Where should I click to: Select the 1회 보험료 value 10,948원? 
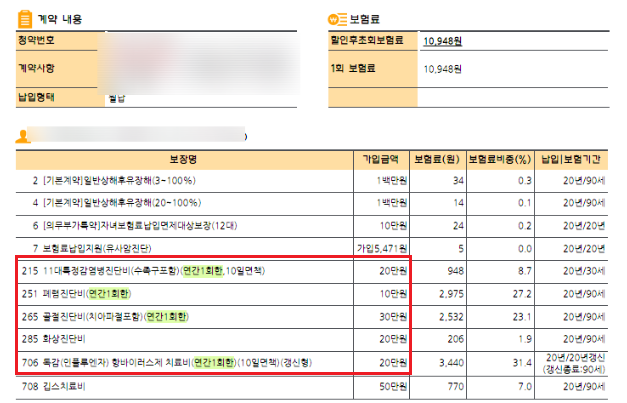click(x=443, y=69)
